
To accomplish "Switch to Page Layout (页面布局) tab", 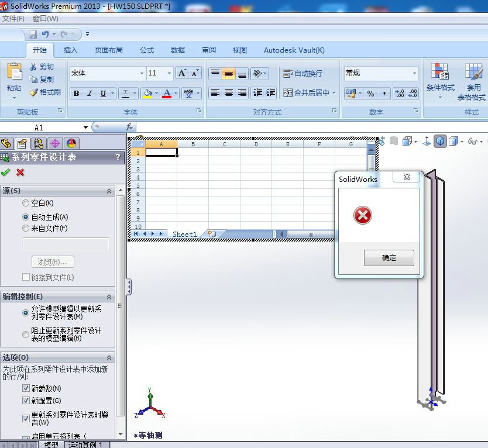I will [x=109, y=50].
